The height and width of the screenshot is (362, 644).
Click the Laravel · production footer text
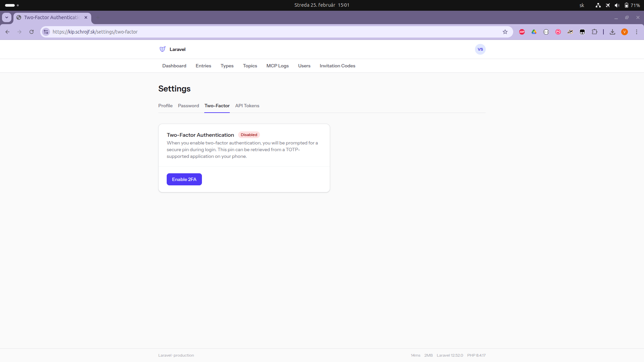click(176, 355)
